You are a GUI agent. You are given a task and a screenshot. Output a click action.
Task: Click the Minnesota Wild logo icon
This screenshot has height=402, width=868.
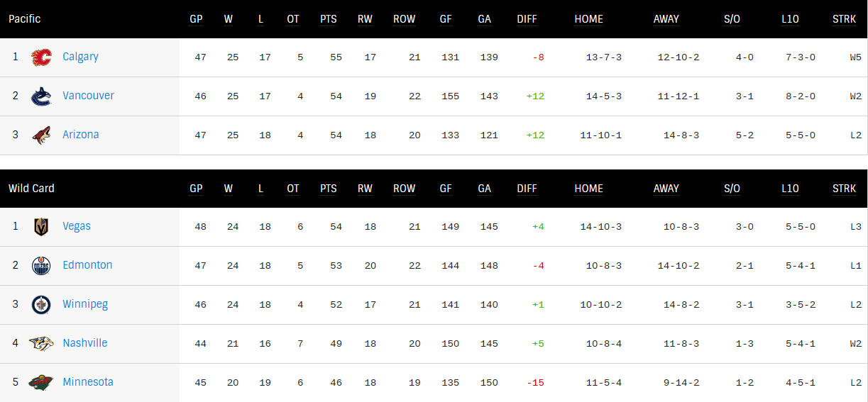(x=42, y=383)
